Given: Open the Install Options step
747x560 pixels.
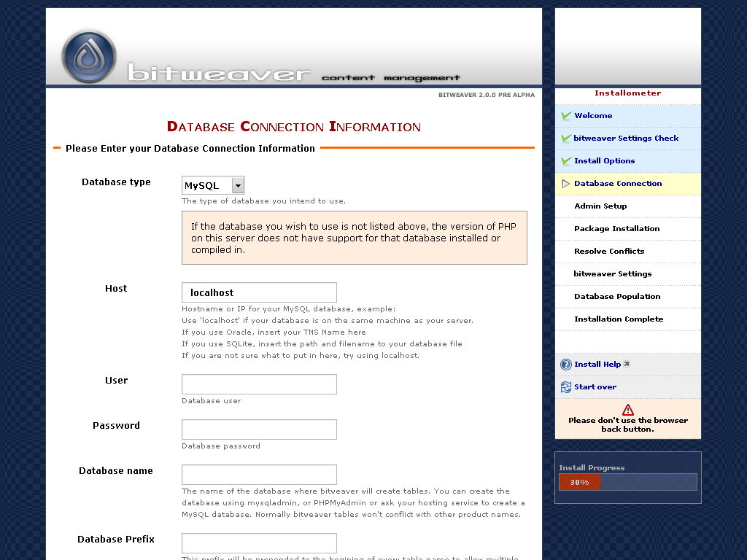Looking at the screenshot, I should pyautogui.click(x=605, y=161).
